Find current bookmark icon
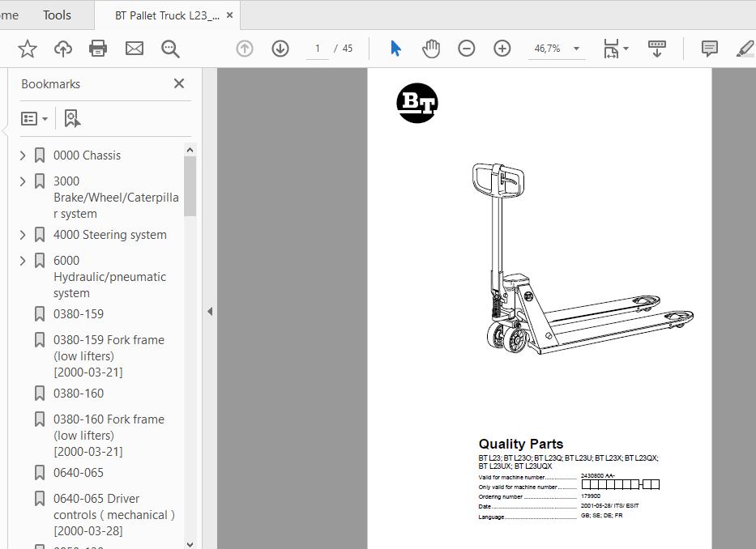This screenshot has width=756, height=549. click(x=72, y=118)
